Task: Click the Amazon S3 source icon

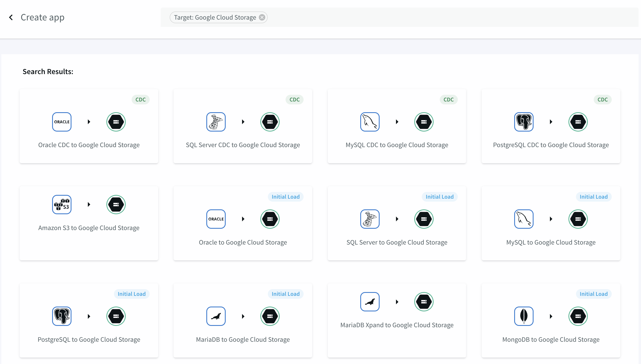Action: [x=62, y=205]
